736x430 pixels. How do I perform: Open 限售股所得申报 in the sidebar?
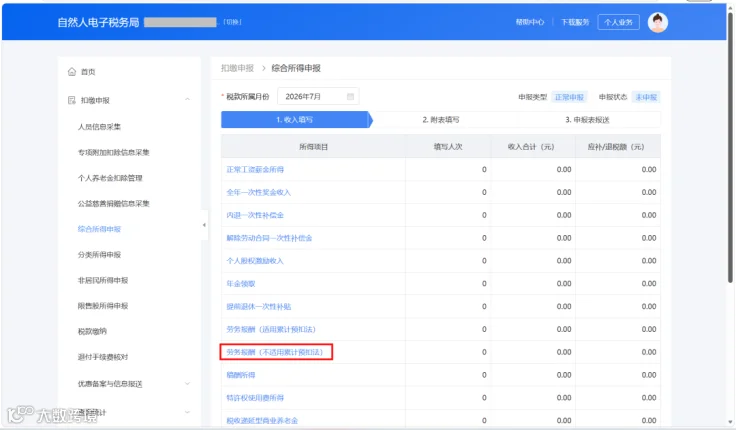(103, 306)
